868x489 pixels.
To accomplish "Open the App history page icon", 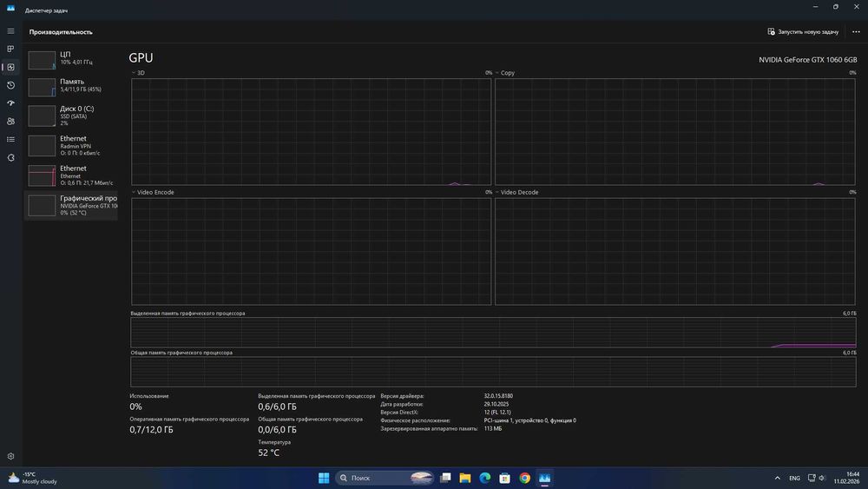I will pyautogui.click(x=10, y=85).
